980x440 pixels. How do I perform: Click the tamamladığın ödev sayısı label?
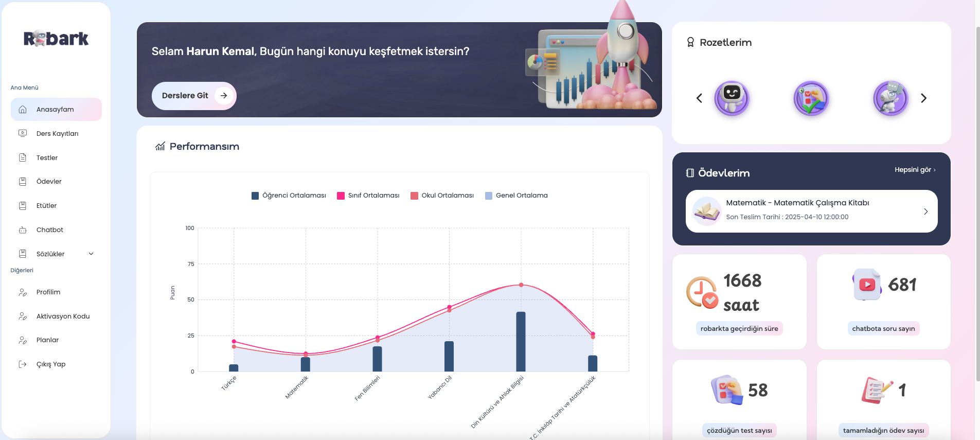click(883, 430)
